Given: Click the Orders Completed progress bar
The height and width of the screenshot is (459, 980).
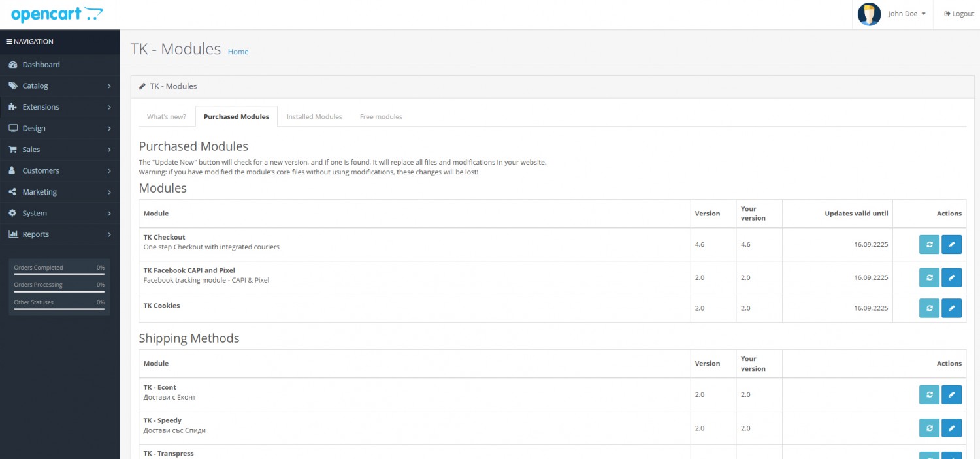Looking at the screenshot, I should tap(59, 274).
